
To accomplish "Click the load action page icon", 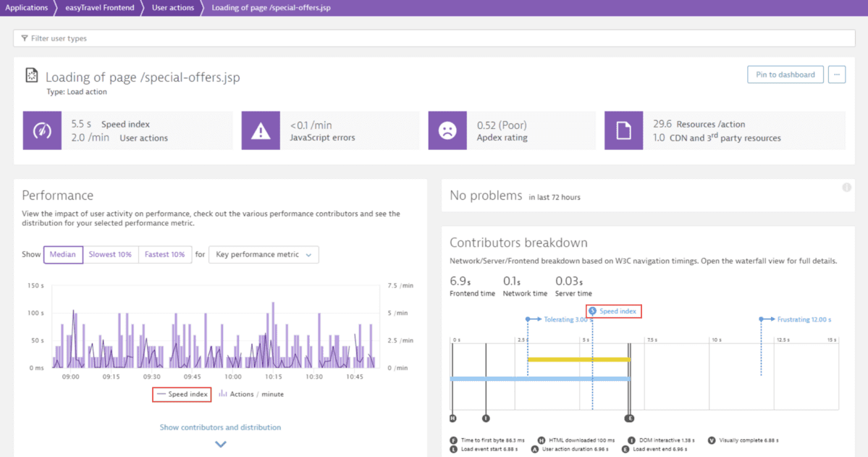I will click(30, 75).
